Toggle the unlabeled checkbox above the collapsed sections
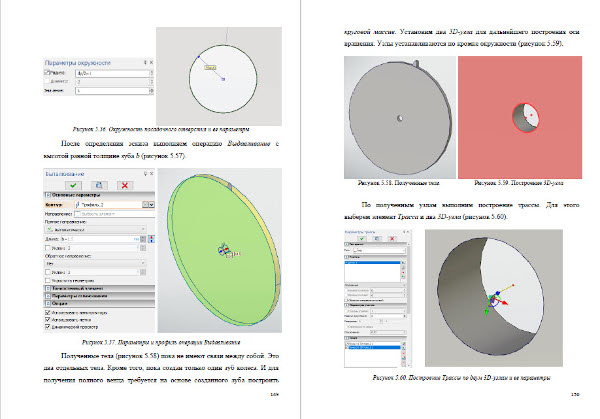Screen dimensions: 600x419 click(48, 280)
